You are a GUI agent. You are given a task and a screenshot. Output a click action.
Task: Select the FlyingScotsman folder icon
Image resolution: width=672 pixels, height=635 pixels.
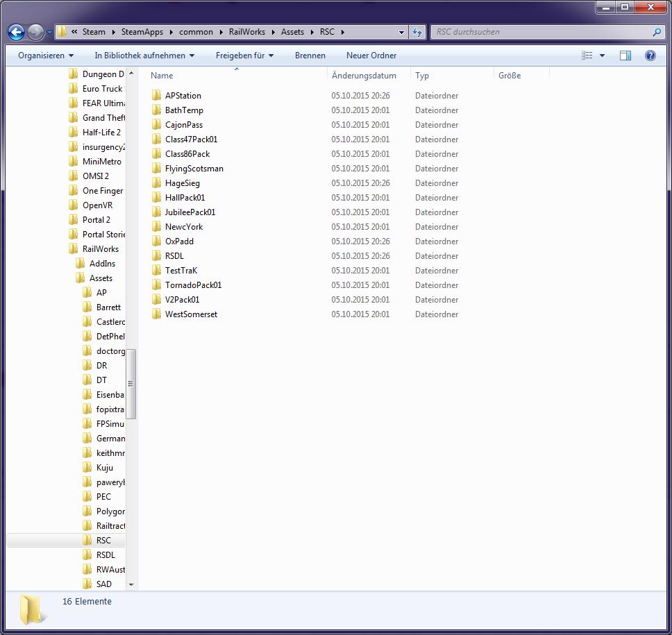pyautogui.click(x=156, y=169)
